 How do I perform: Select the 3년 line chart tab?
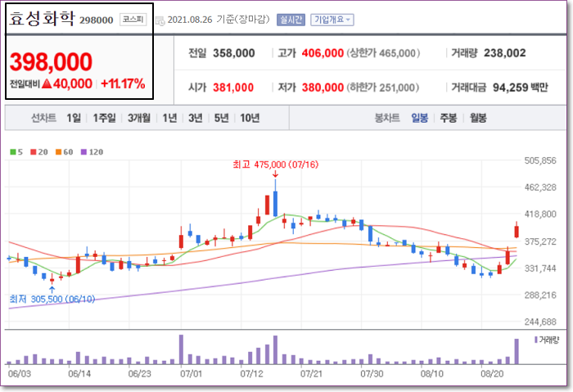[195, 118]
